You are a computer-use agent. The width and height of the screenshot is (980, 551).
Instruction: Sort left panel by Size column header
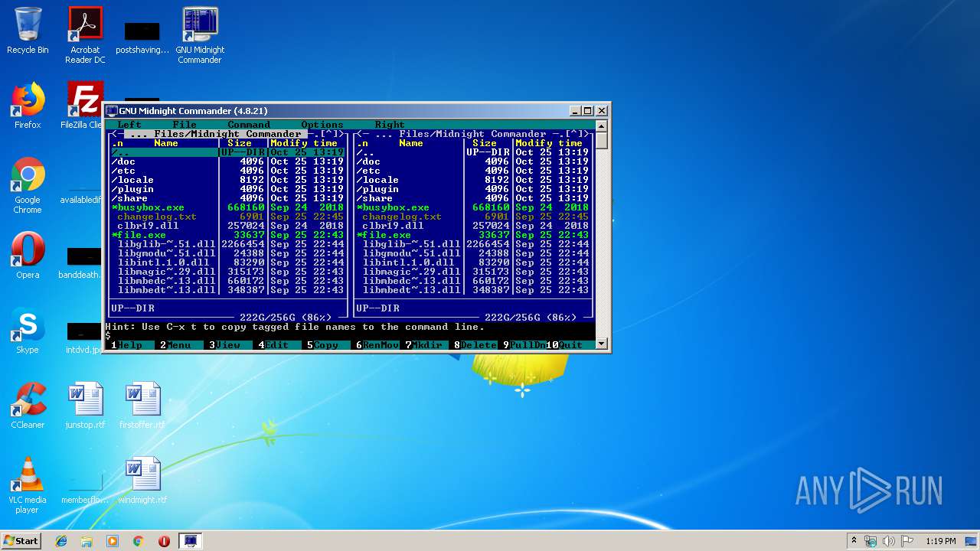click(240, 143)
